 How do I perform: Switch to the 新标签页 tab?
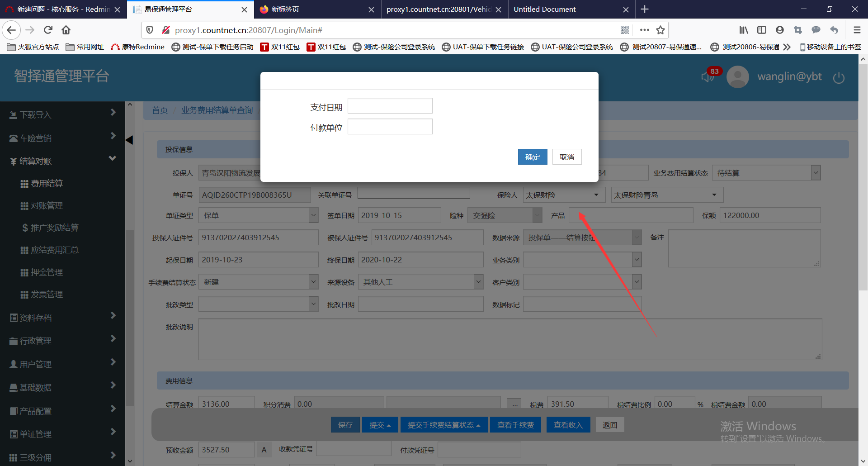tap(317, 10)
